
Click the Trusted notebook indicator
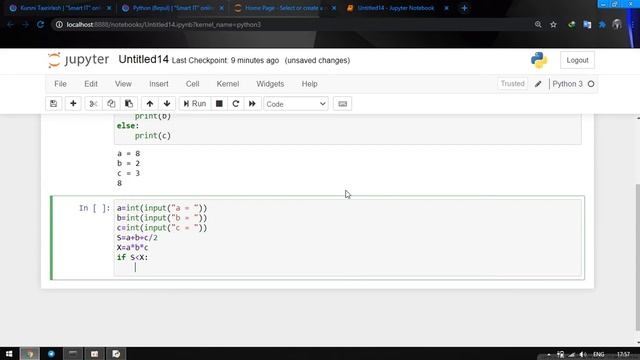click(x=512, y=84)
